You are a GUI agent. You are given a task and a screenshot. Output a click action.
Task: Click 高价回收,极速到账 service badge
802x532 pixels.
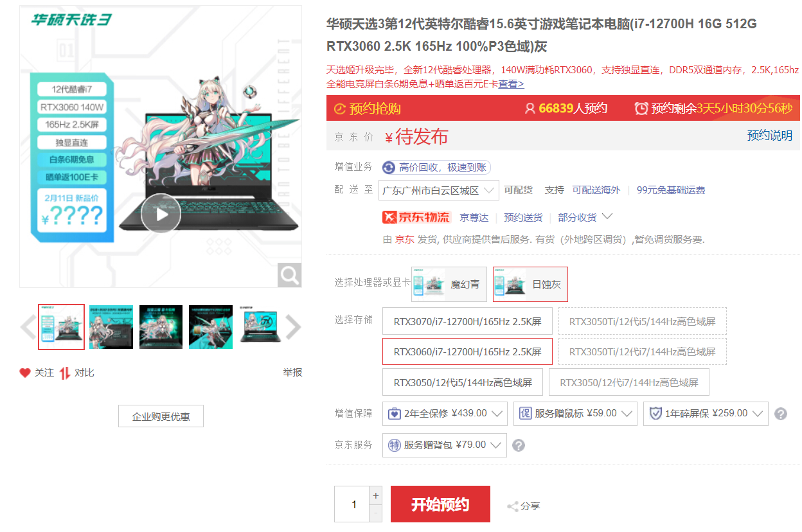436,168
